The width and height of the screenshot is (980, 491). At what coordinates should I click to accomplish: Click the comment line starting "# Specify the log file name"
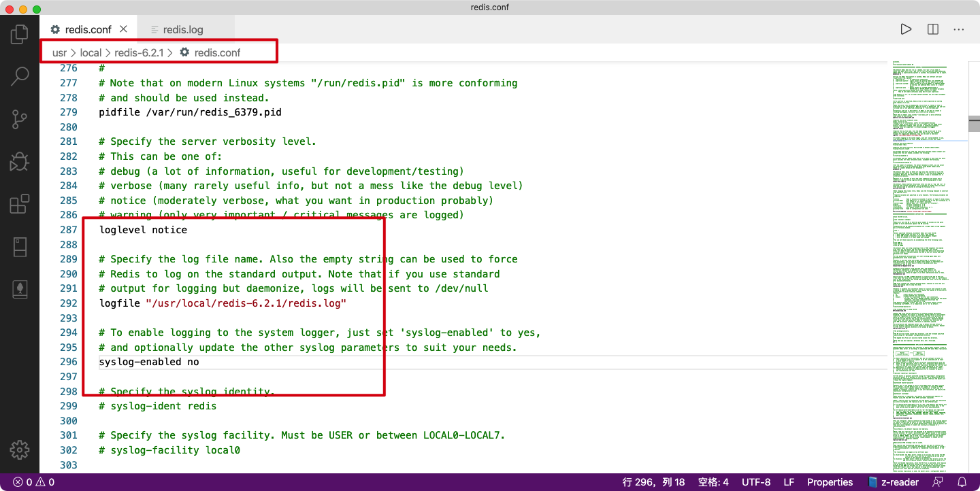(308, 259)
